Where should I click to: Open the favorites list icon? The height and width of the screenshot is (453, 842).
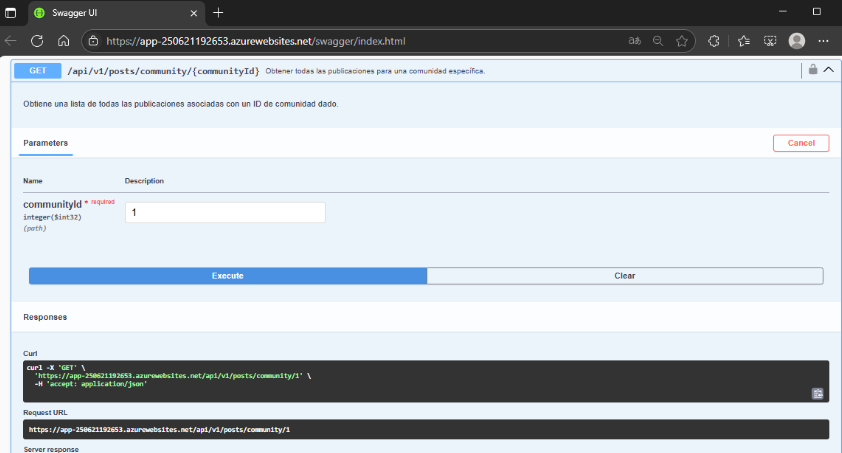(744, 41)
